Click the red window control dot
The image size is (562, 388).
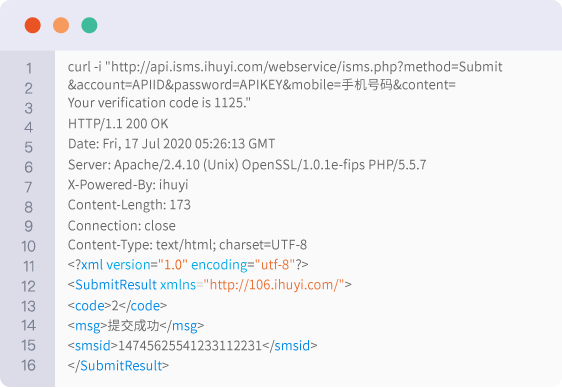pos(33,25)
